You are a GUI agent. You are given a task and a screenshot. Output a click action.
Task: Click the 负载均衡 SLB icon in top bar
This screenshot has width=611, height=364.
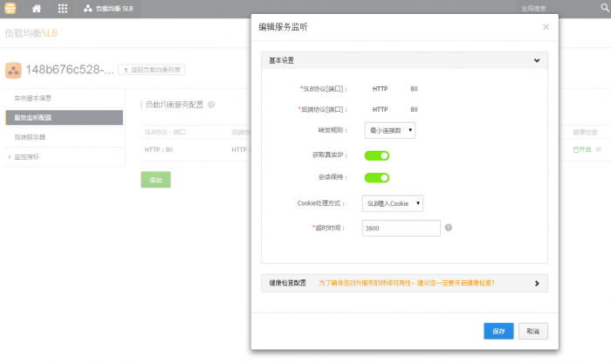(88, 8)
